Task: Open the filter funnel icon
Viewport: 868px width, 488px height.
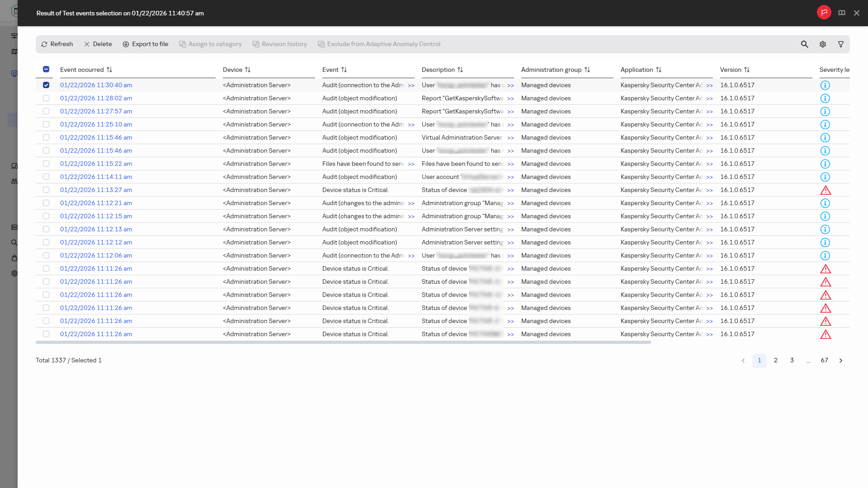Action: click(841, 44)
